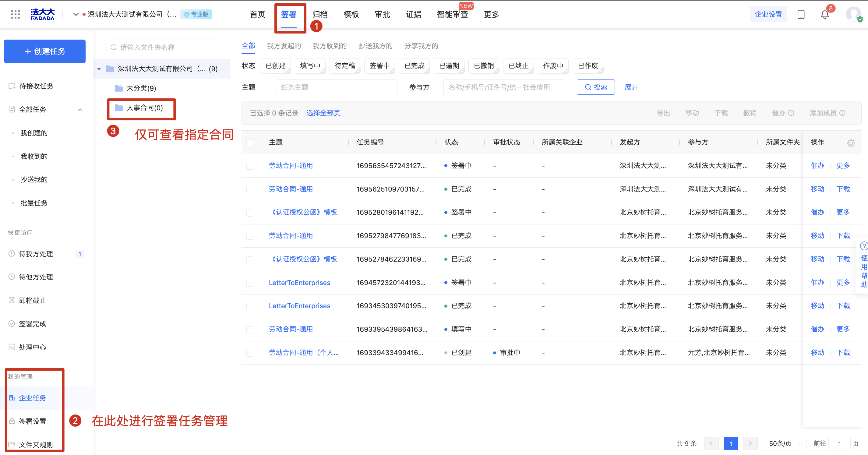868x455 pixels.
Task: Check the row with task 1693453039740195
Action: [250, 306]
